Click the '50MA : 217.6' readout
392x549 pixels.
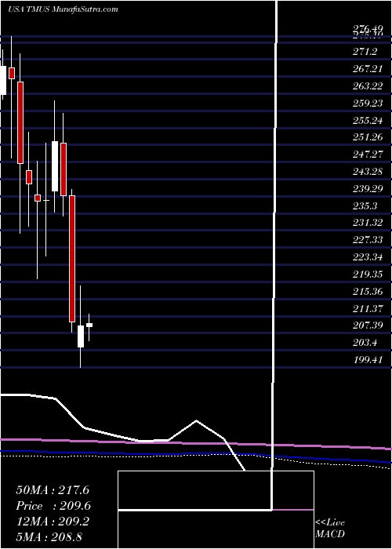tap(53, 490)
